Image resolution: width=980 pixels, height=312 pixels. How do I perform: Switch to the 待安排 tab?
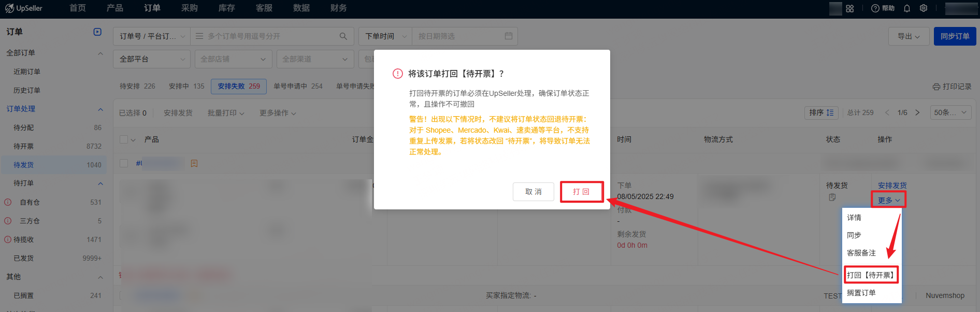click(x=137, y=86)
